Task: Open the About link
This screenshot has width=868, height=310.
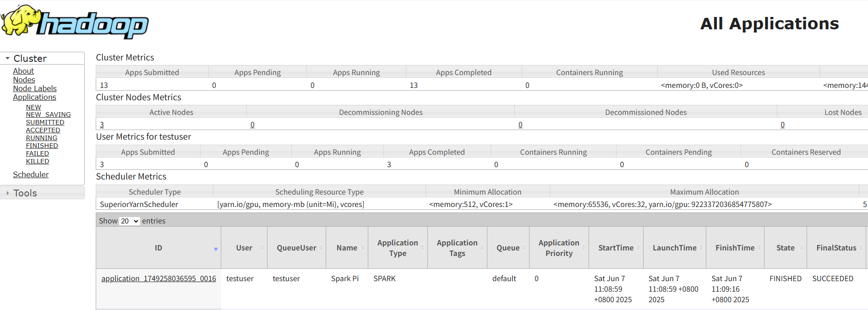Action: (x=23, y=71)
